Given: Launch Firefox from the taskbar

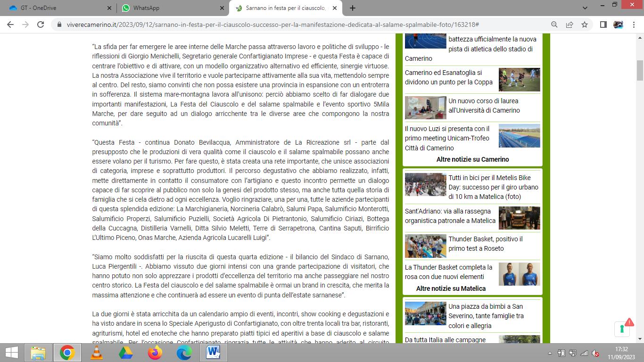Looking at the screenshot, I should 155,353.
